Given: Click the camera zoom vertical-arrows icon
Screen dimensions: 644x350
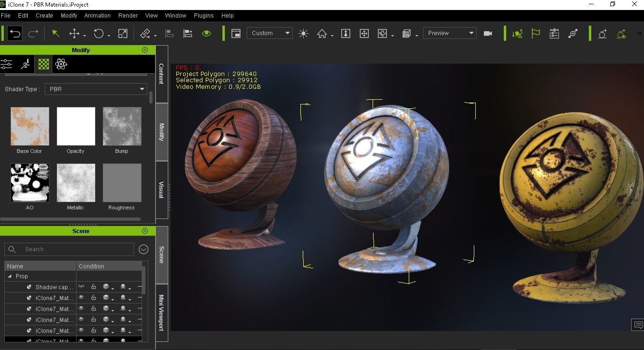Looking at the screenshot, I should pyautogui.click(x=346, y=33).
